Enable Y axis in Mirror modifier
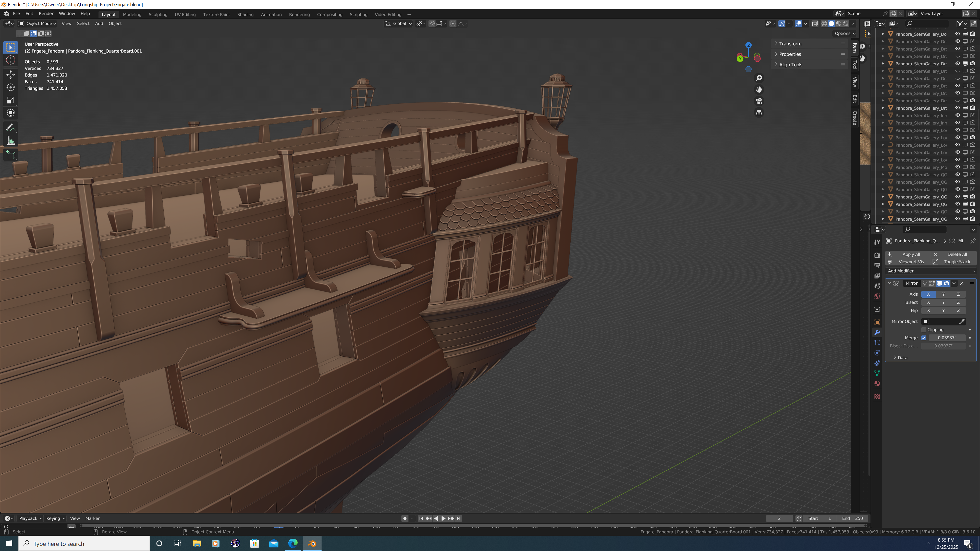Screen dimensions: 980x551 point(943,294)
